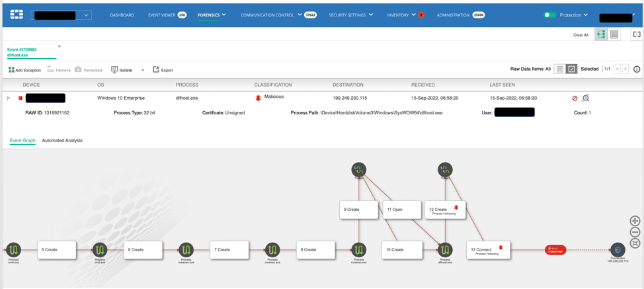
Task: Switch to the flow graph view
Action: click(601, 34)
